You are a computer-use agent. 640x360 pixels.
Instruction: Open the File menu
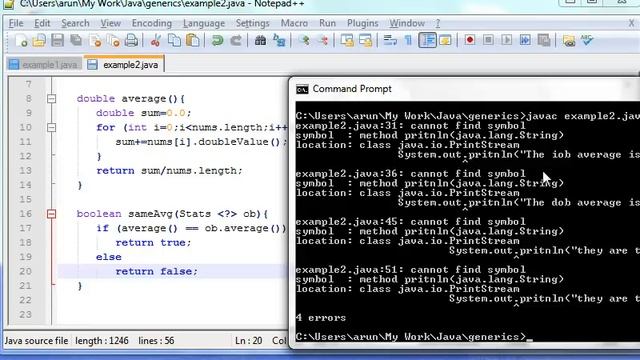click(16, 23)
